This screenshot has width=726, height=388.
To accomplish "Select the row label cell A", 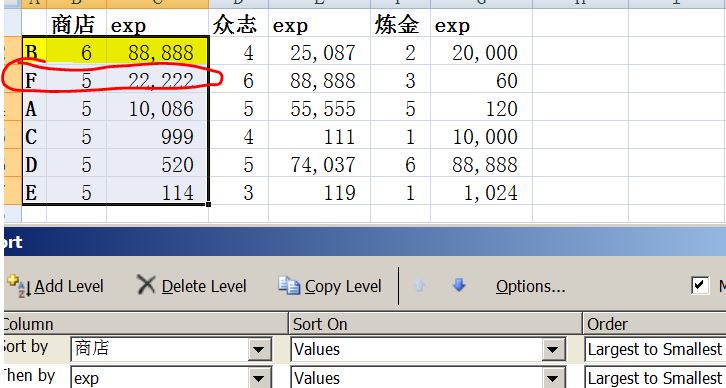I will [34, 107].
